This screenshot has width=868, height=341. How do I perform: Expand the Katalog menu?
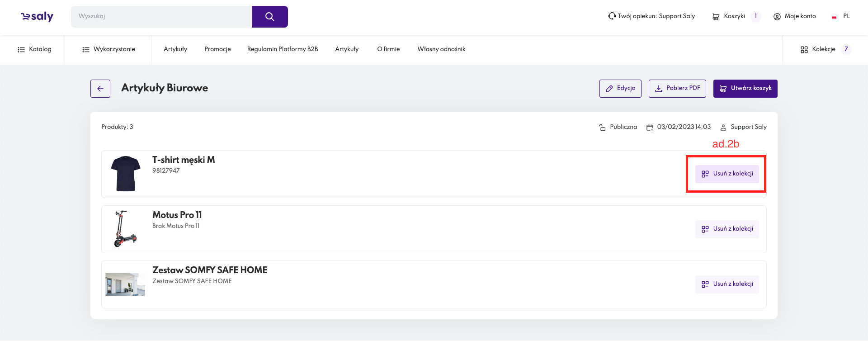click(x=34, y=49)
